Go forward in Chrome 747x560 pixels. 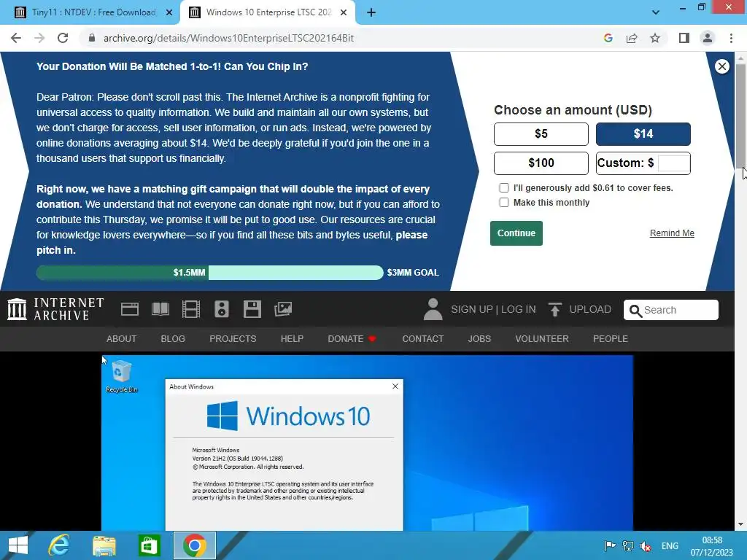pyautogui.click(x=39, y=38)
